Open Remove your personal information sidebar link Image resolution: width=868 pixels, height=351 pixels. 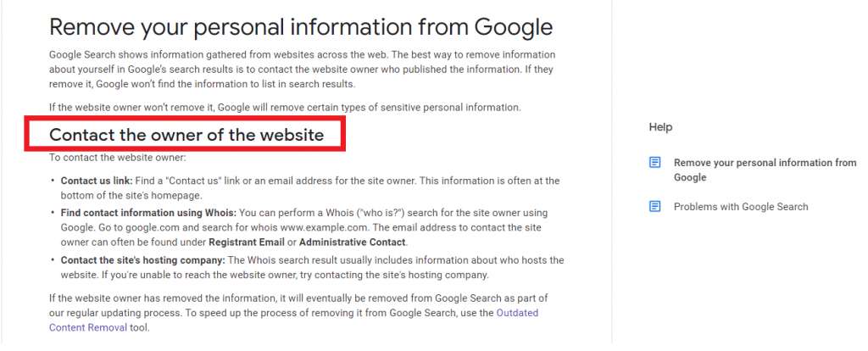click(x=765, y=170)
